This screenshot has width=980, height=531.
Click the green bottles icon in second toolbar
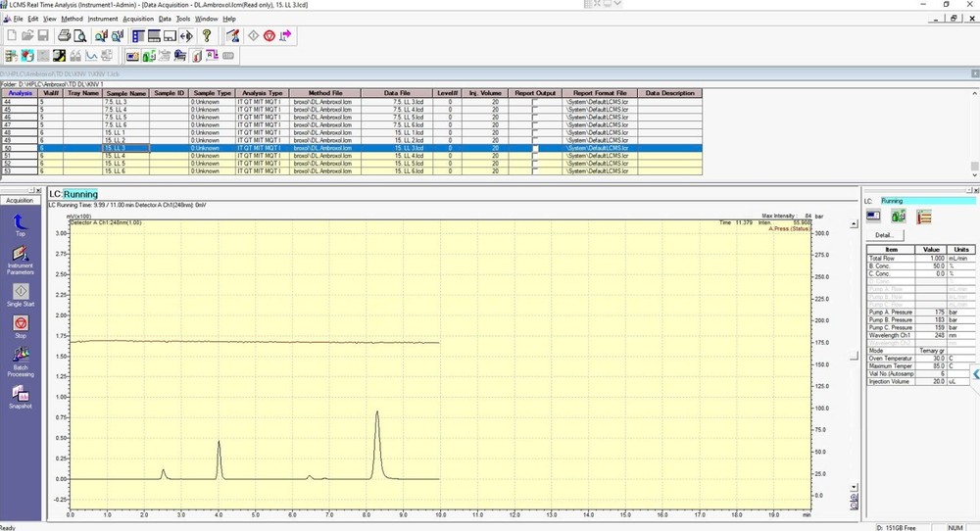click(x=149, y=56)
